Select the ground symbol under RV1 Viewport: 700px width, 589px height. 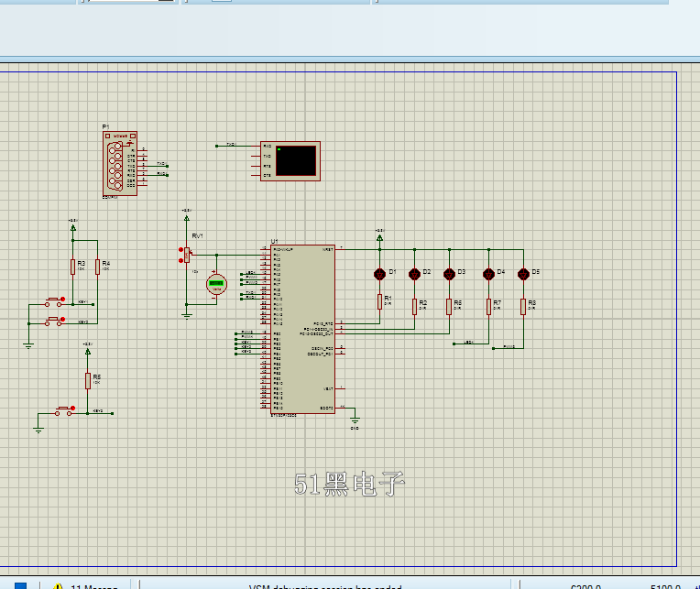(x=187, y=316)
